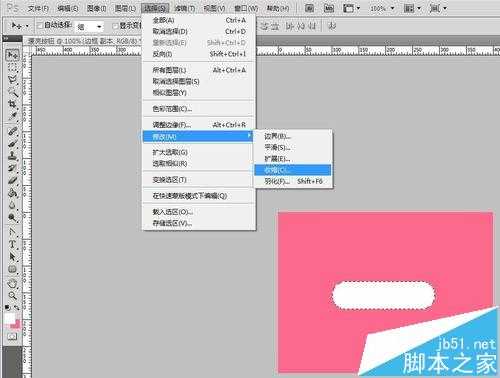Choose 反向(I) inverse selection
500x378 pixels.
click(x=199, y=54)
